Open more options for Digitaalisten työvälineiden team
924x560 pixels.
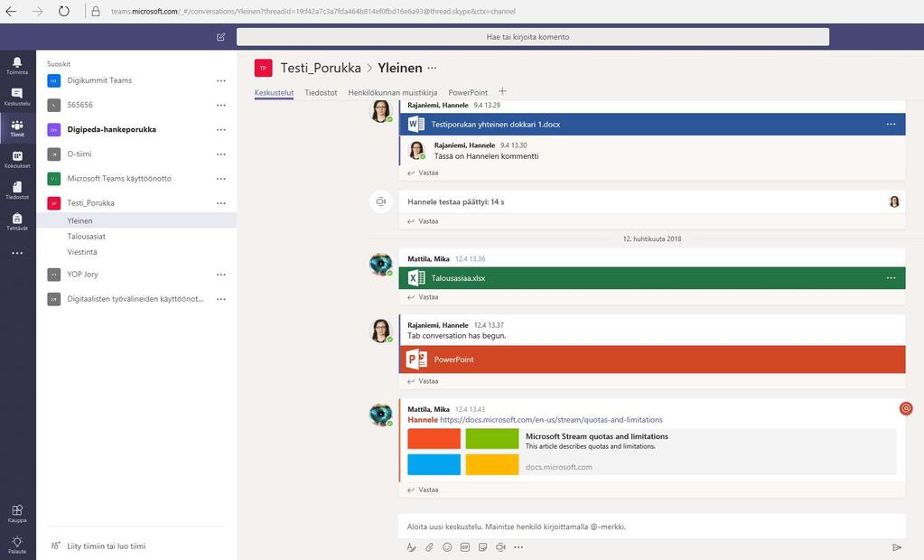[221, 300]
